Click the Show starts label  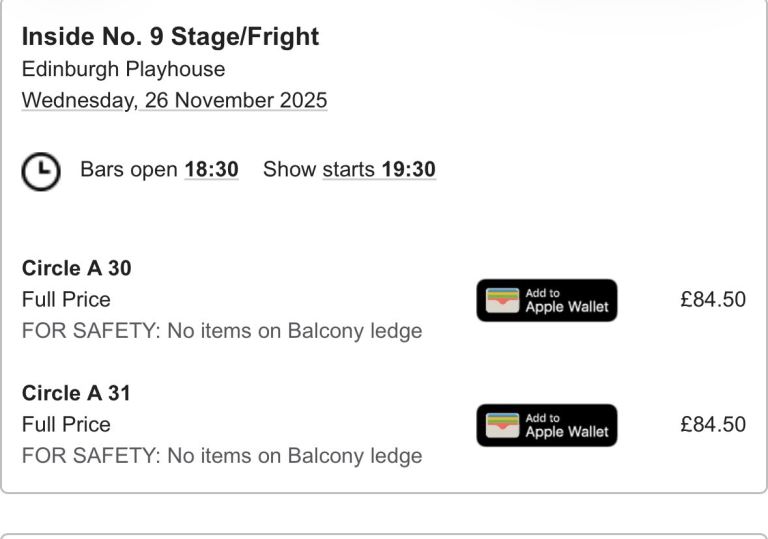318,170
